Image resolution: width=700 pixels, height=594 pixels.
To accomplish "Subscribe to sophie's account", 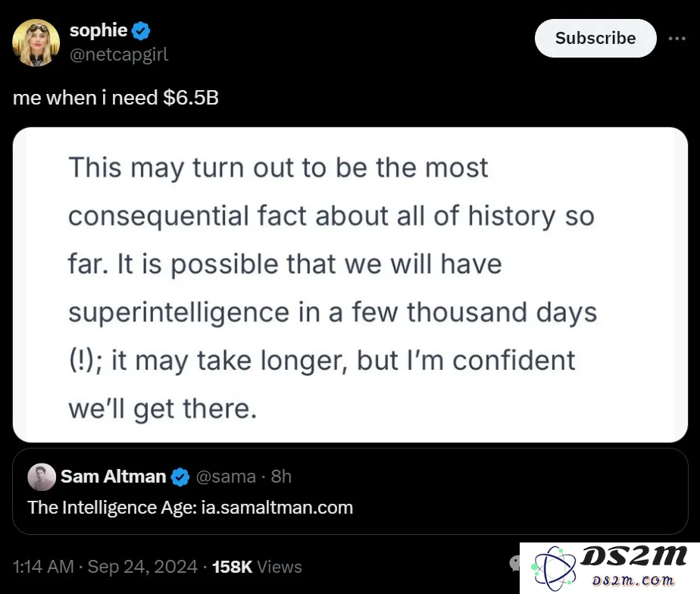I will tap(595, 38).
